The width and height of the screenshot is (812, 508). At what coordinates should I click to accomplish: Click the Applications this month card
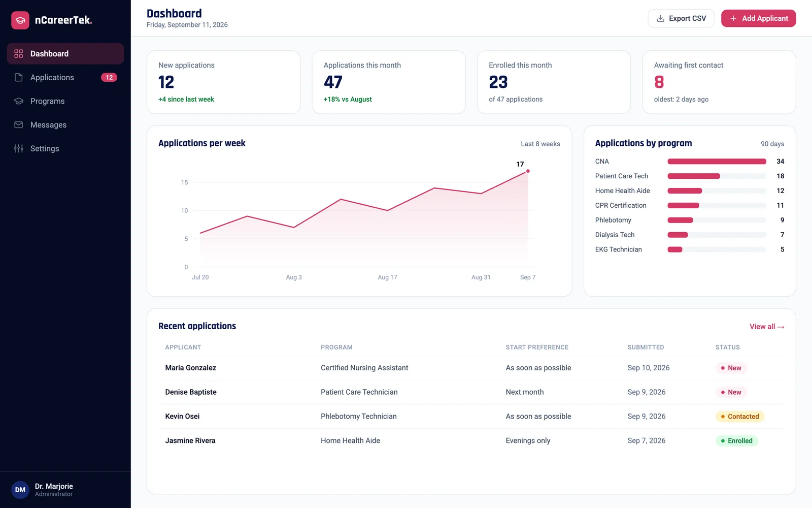(x=389, y=82)
